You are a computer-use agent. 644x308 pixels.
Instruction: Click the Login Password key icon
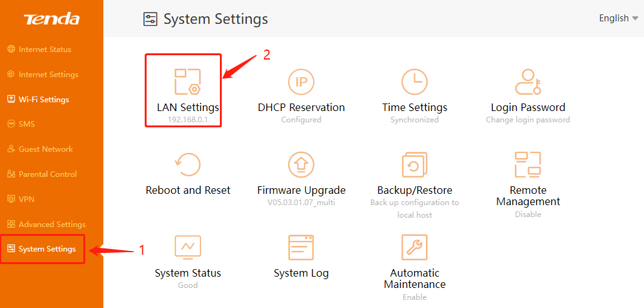(x=527, y=82)
